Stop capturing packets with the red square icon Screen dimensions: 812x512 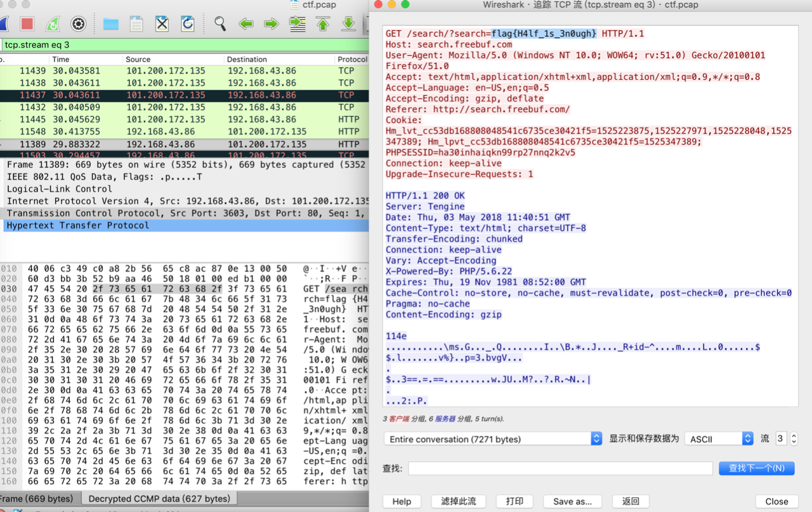(x=27, y=24)
